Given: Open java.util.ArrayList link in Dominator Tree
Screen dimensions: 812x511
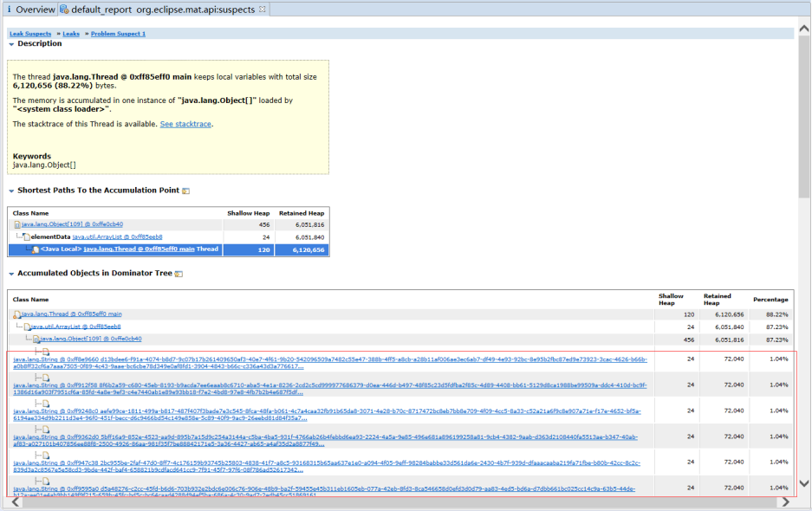Looking at the screenshot, I should tap(75, 327).
